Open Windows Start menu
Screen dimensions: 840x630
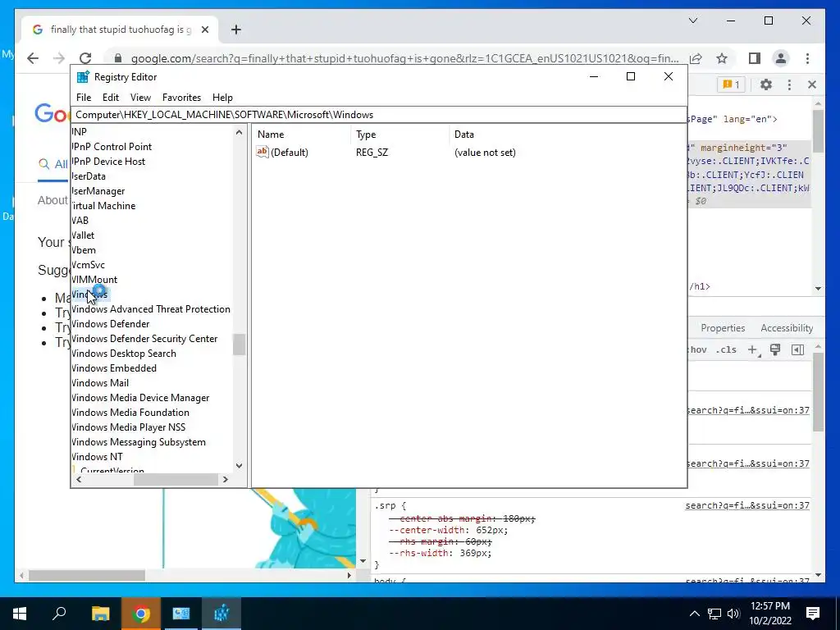point(20,614)
